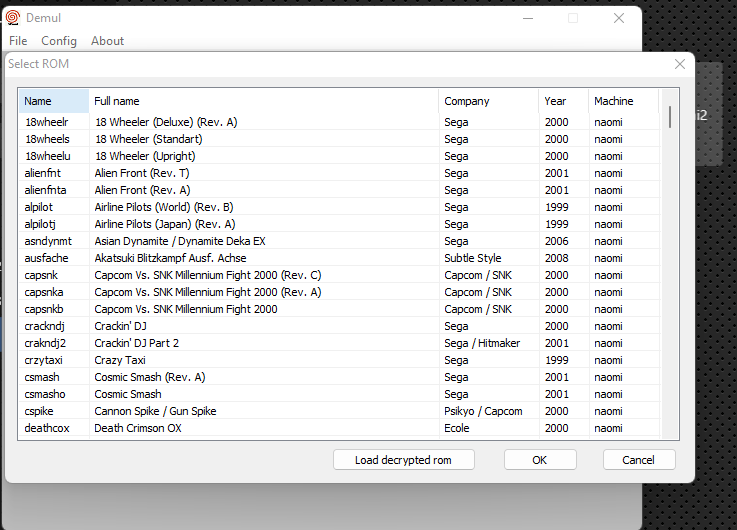Choose the Death Crimson OX entry
Screen dimensions: 737x530
click(x=339, y=428)
